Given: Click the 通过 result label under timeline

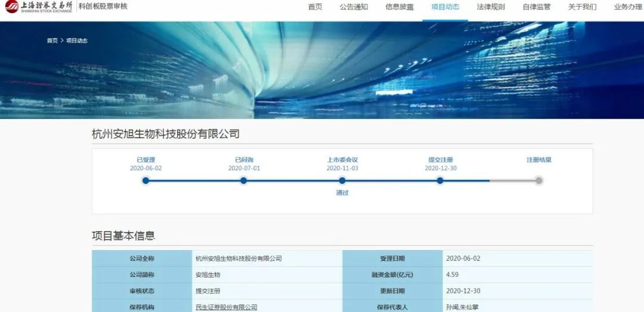Looking at the screenshot, I should point(342,193).
